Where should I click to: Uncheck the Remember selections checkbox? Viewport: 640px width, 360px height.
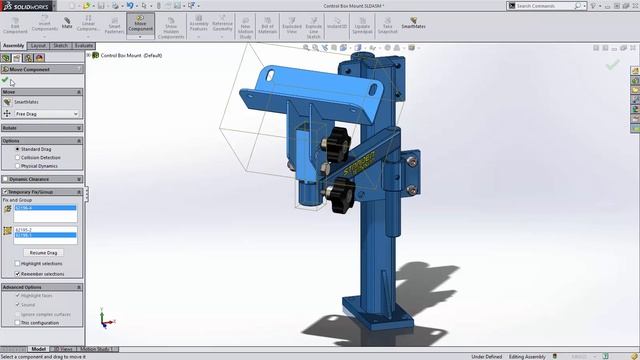18,274
